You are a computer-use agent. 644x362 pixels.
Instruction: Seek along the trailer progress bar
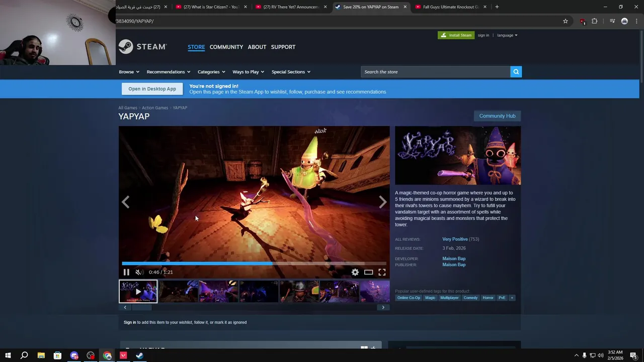pos(254,263)
